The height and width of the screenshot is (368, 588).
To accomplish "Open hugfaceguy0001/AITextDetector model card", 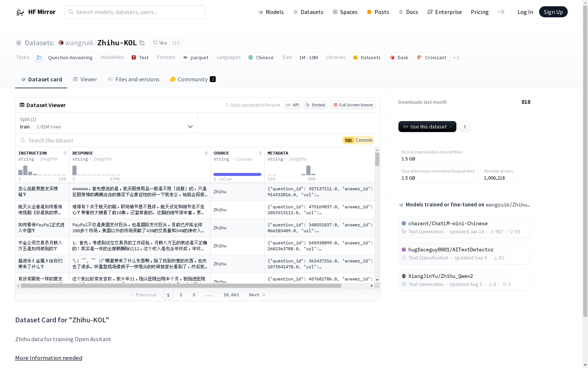I will 464,254.
